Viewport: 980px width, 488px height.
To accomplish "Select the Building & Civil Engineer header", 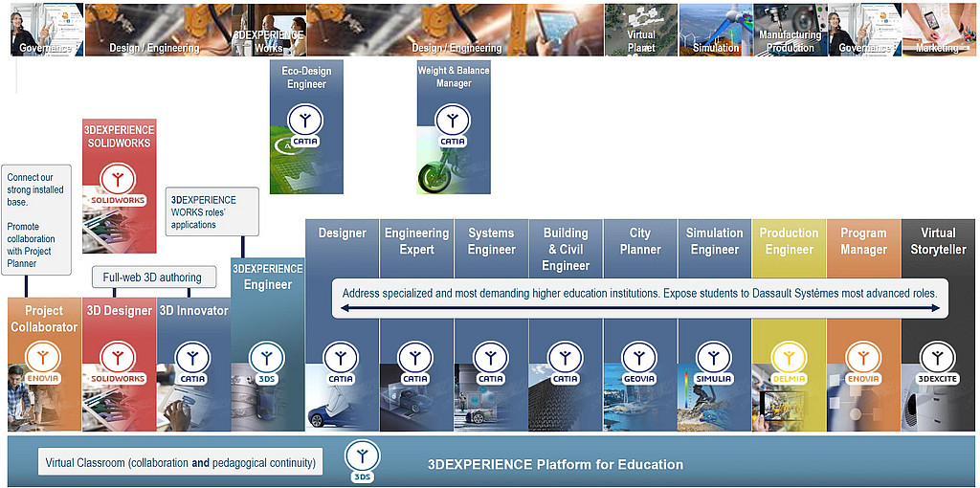I will [566, 249].
